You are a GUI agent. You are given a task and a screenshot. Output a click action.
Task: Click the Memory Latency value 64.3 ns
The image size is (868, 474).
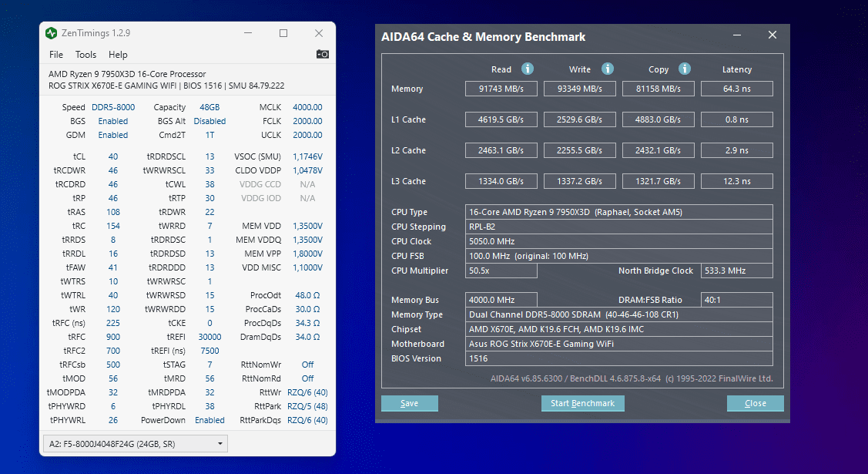pos(737,89)
